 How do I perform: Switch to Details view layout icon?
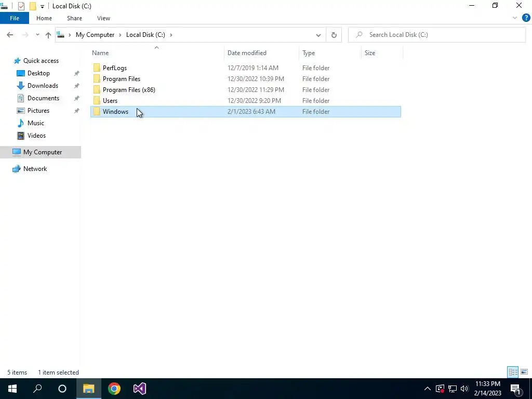(x=513, y=372)
